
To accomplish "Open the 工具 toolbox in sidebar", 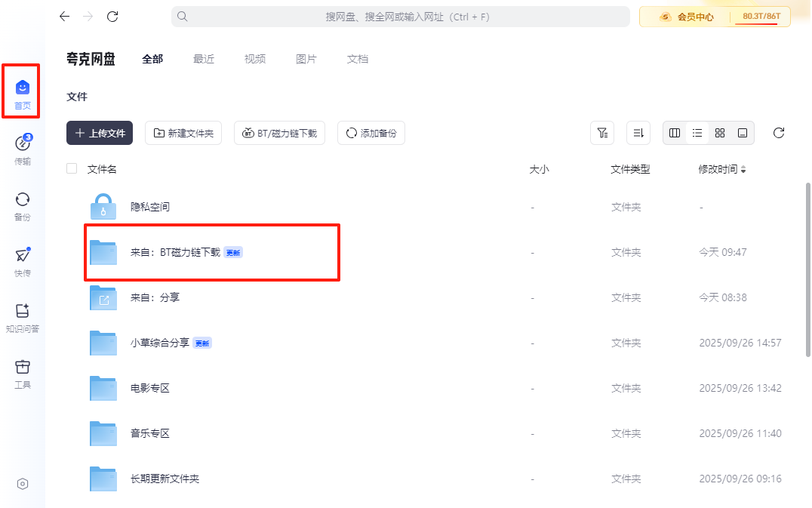I will 23,373.
